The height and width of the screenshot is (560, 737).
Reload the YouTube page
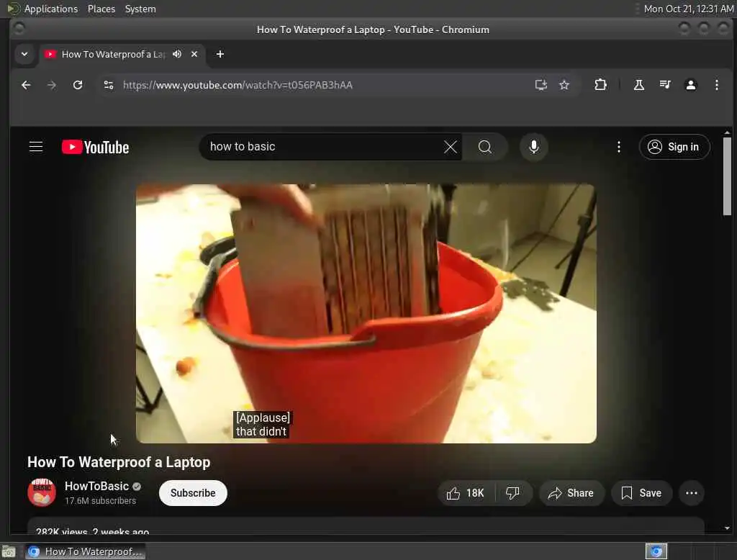pos(78,85)
